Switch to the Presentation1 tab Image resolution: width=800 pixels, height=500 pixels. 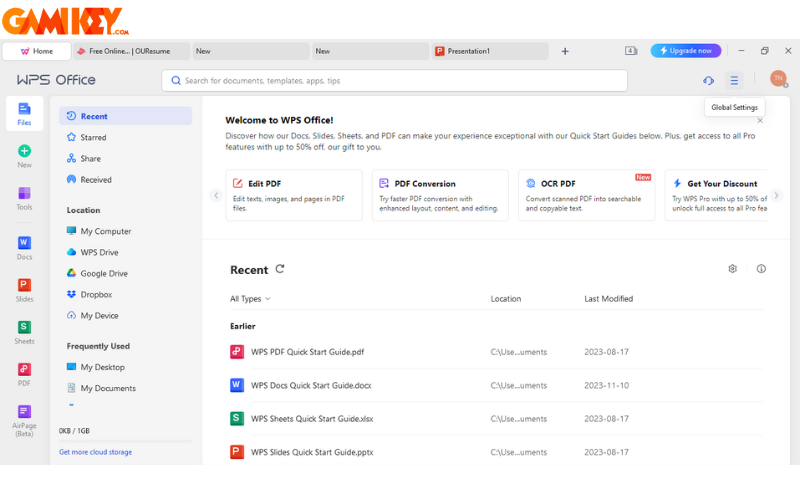coord(490,51)
